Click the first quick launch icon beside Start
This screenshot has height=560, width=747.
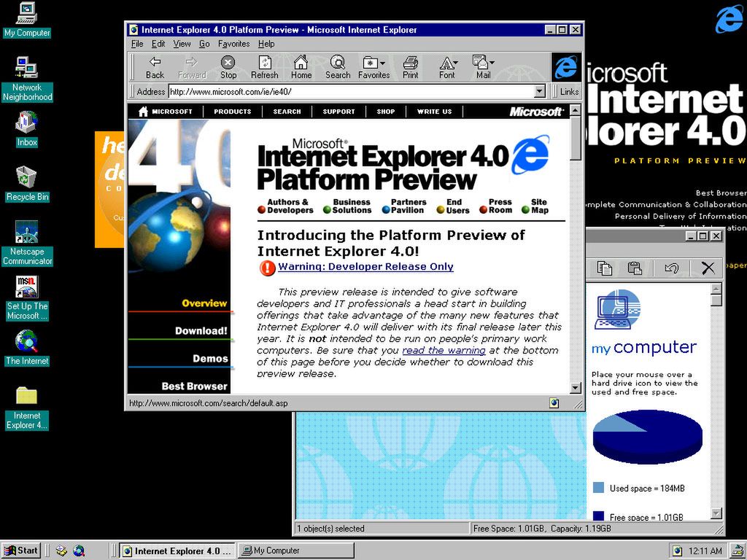[61, 551]
